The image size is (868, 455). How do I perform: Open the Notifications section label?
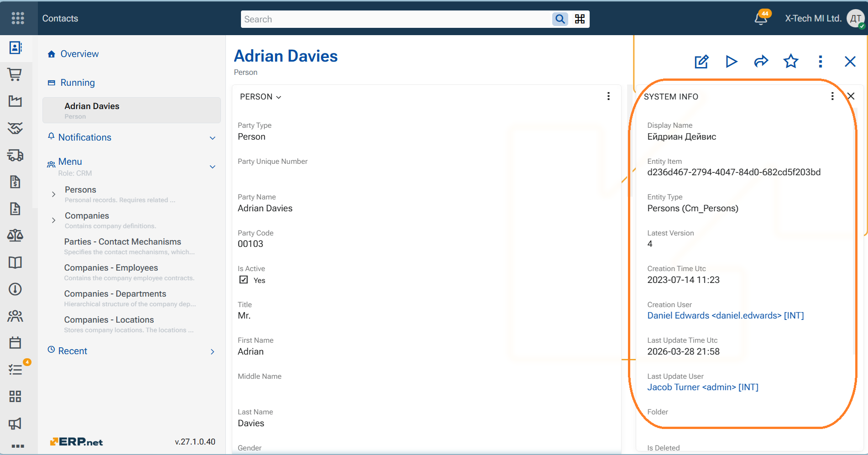tap(84, 137)
